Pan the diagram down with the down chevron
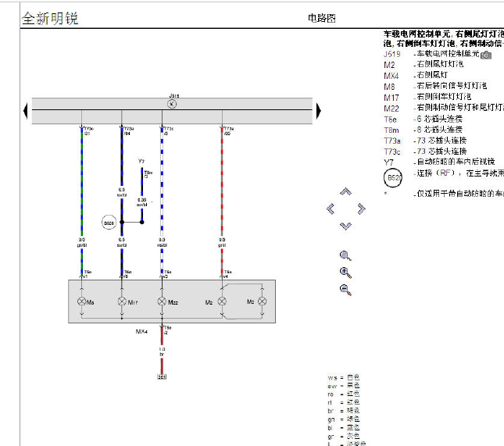Image resolution: width=504 pixels, height=446 pixels. click(345, 226)
